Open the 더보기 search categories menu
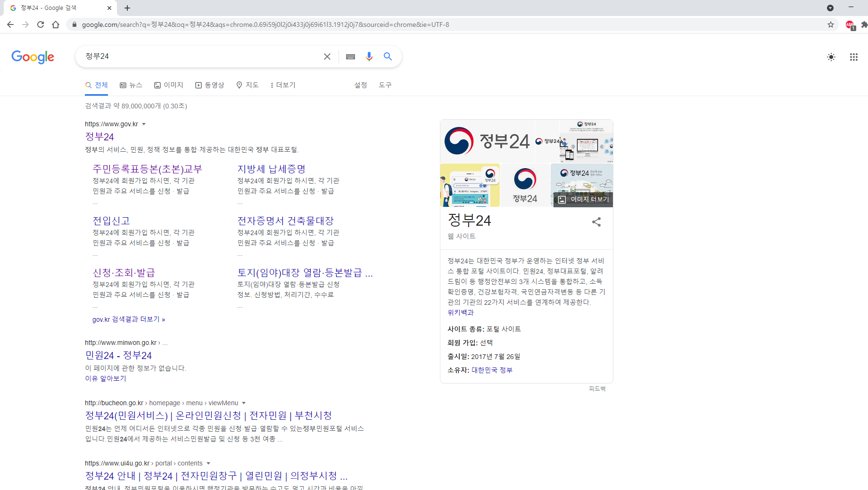 (282, 85)
